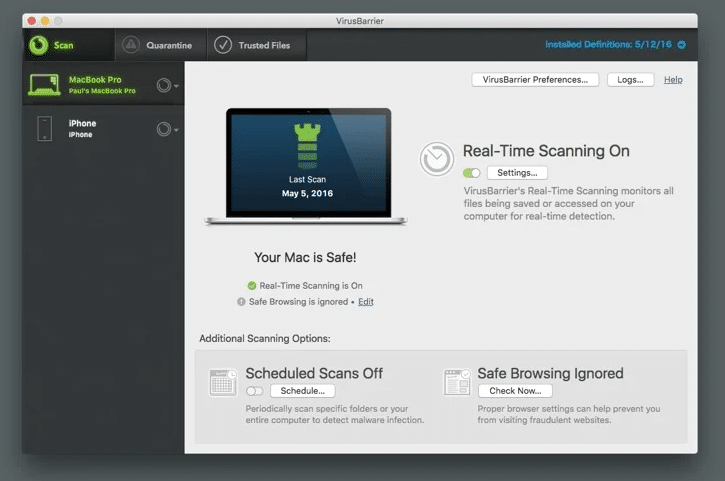Screen dimensions: 725x481
Task: Select iPhone device in the sidebar
Action: point(104,129)
